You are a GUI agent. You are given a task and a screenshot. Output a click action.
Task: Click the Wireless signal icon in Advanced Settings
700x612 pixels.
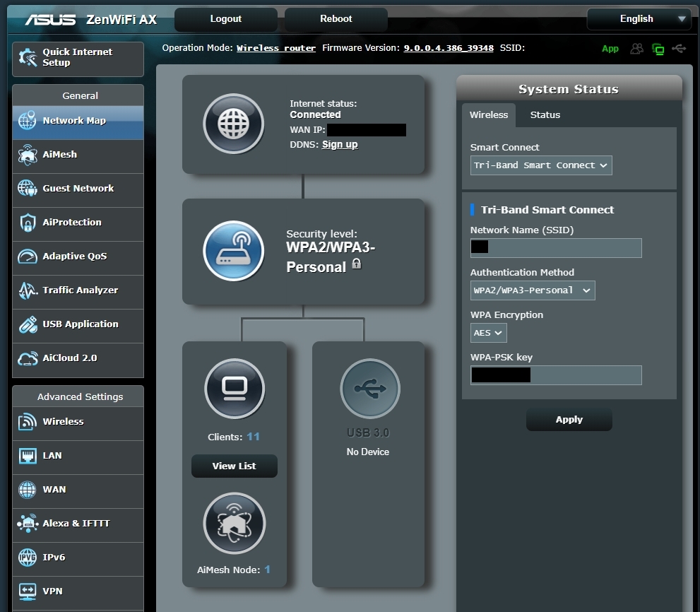click(x=28, y=422)
